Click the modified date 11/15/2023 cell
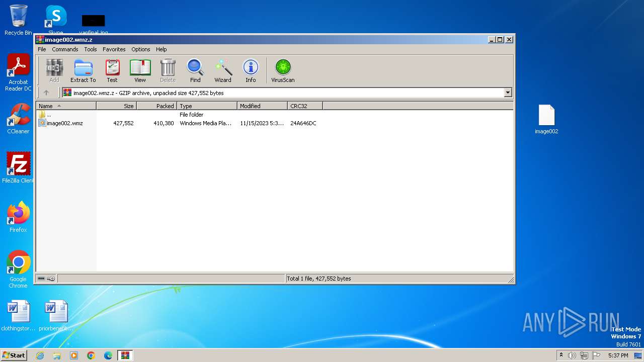The width and height of the screenshot is (644, 362). tap(262, 123)
